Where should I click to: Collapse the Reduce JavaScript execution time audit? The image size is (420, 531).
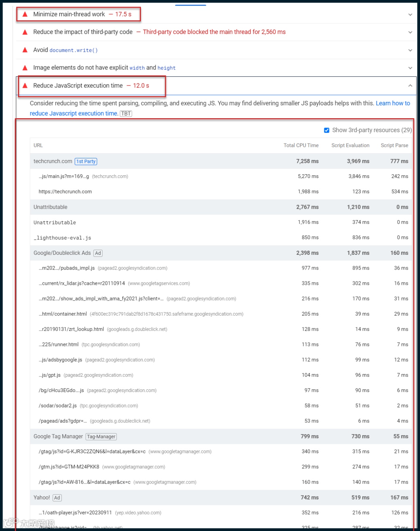410,85
